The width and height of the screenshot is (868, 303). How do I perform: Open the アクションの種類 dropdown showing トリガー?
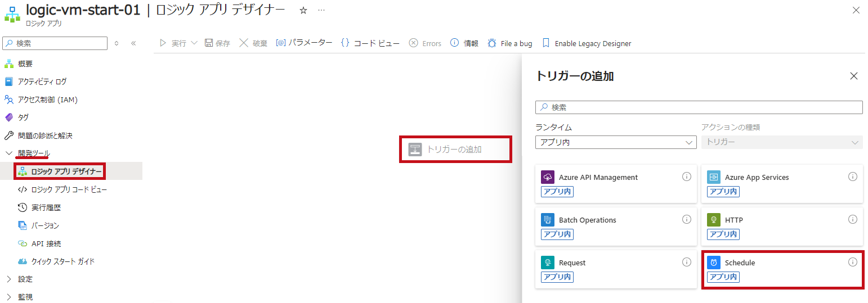click(x=782, y=142)
